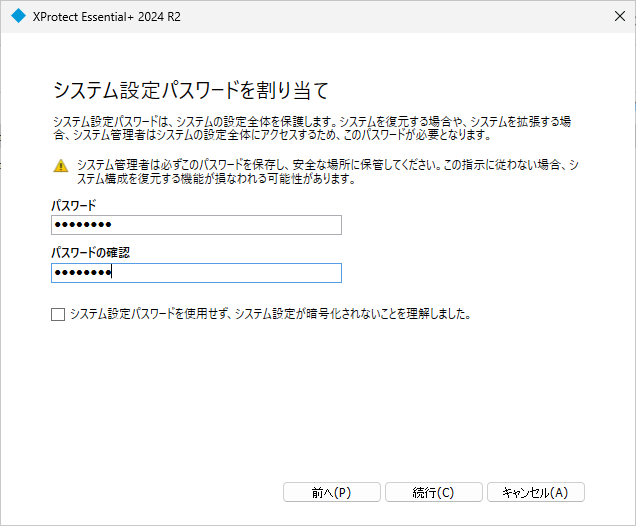Go back with the 前へ(P) button
The width and height of the screenshot is (636, 526).
(x=332, y=492)
